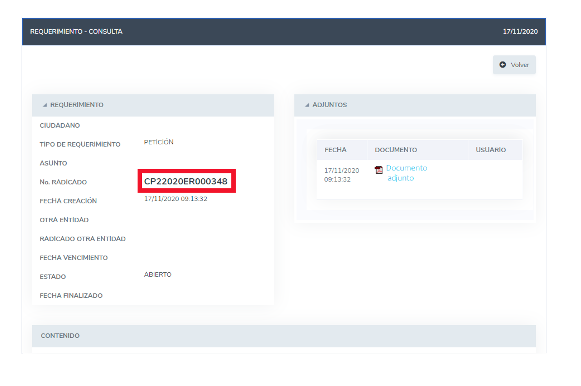Click the PETICIÓN requirement type value
The image size is (581, 386).
(x=159, y=142)
